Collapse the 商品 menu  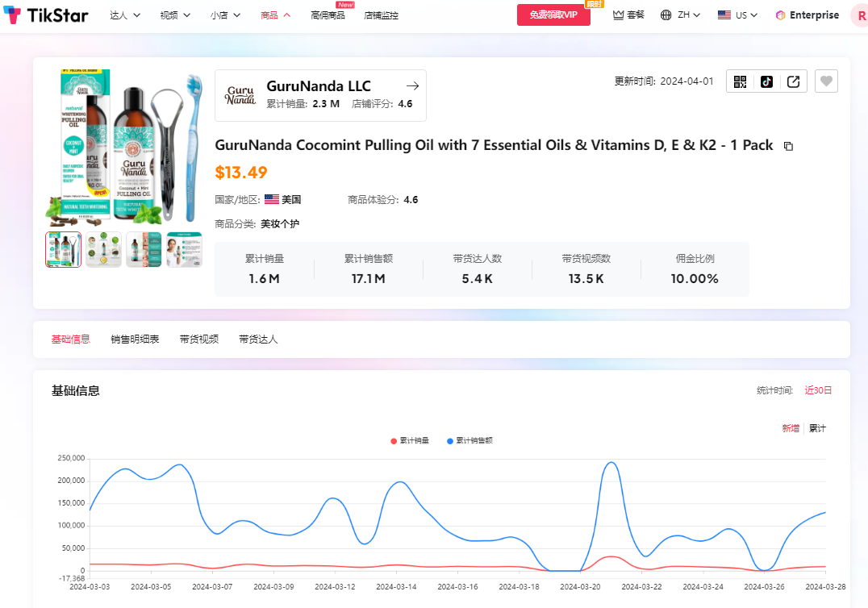[x=276, y=15]
